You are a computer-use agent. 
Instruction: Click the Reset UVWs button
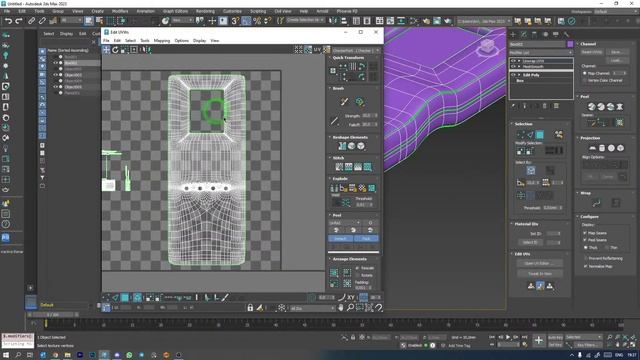tap(592, 52)
